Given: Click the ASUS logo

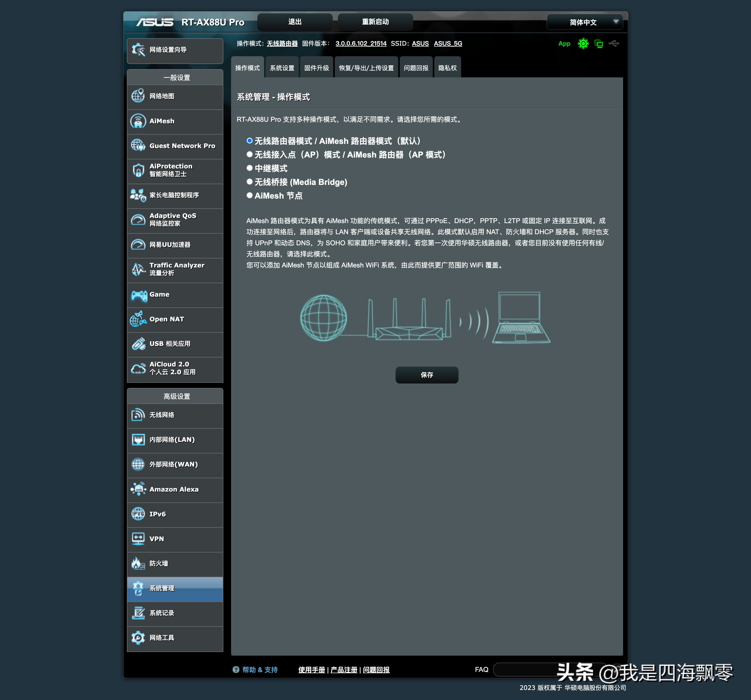Looking at the screenshot, I should click(155, 22).
